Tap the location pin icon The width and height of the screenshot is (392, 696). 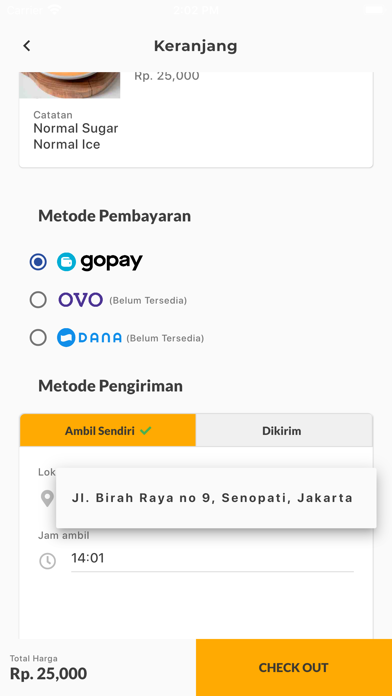pyautogui.click(x=48, y=498)
